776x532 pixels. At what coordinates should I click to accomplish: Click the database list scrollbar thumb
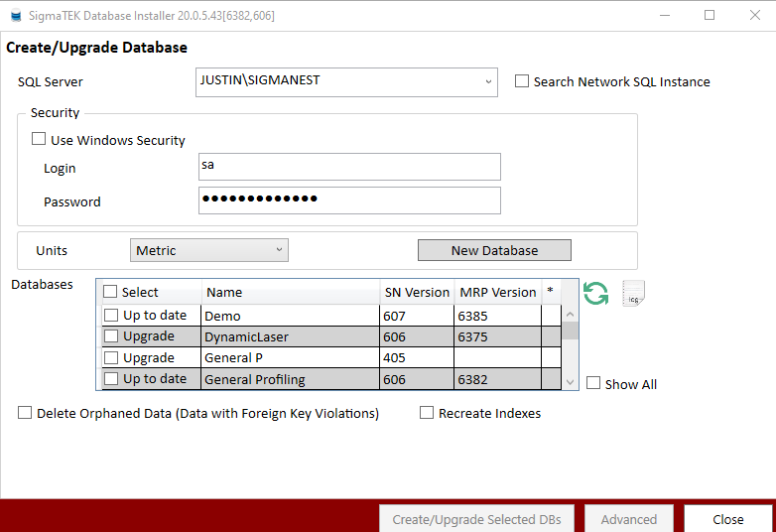point(571,331)
